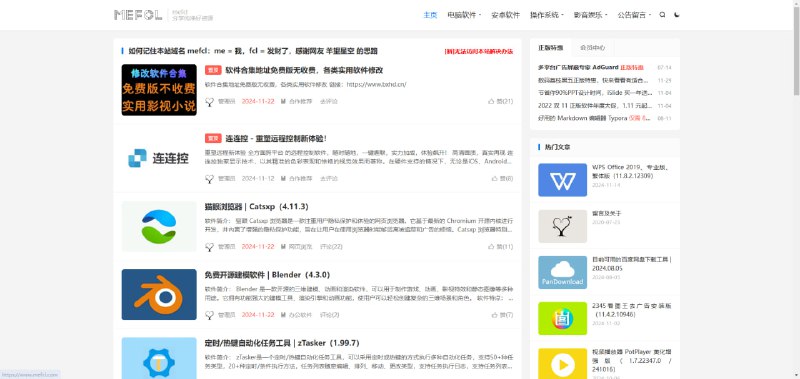The image size is (800, 379).
Task: Open 合作推荐 category in 软件合集 post
Action: (x=300, y=102)
